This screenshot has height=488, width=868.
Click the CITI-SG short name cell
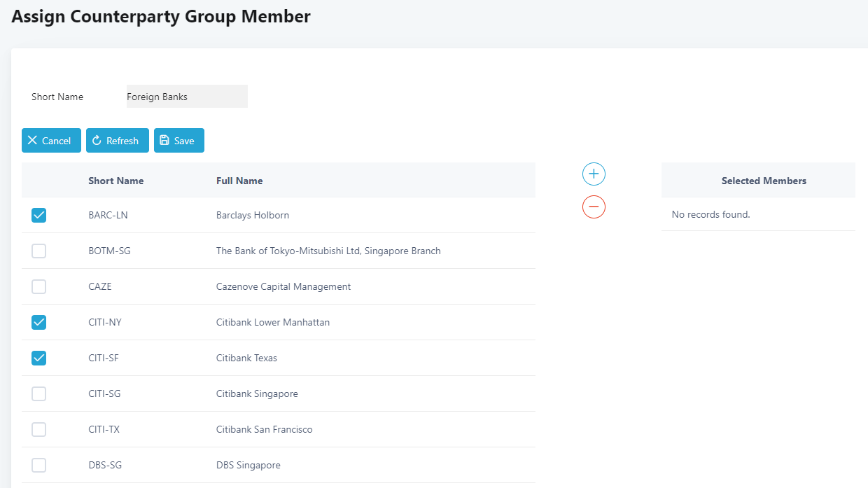[x=104, y=393]
